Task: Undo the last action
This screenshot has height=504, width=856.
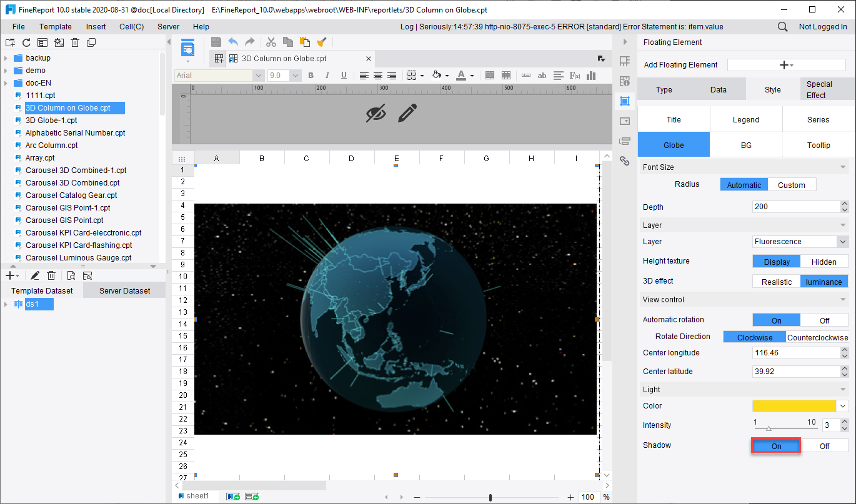Action: (233, 42)
